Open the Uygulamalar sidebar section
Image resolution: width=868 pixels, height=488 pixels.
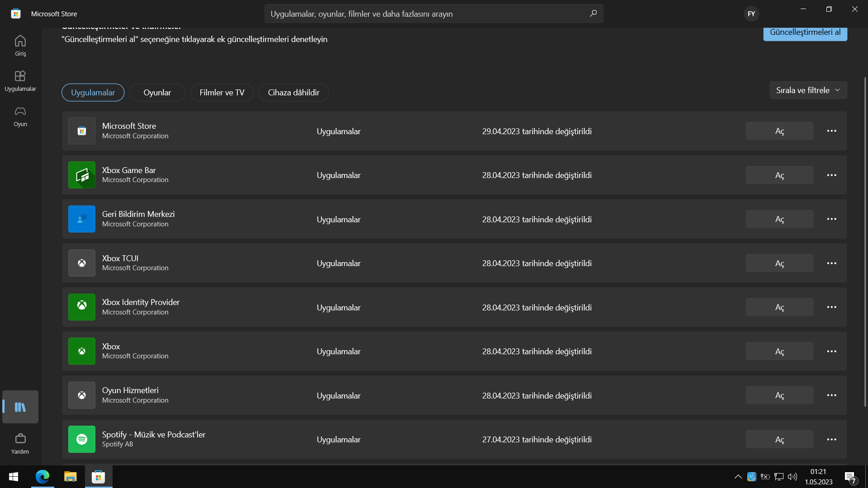tap(20, 80)
